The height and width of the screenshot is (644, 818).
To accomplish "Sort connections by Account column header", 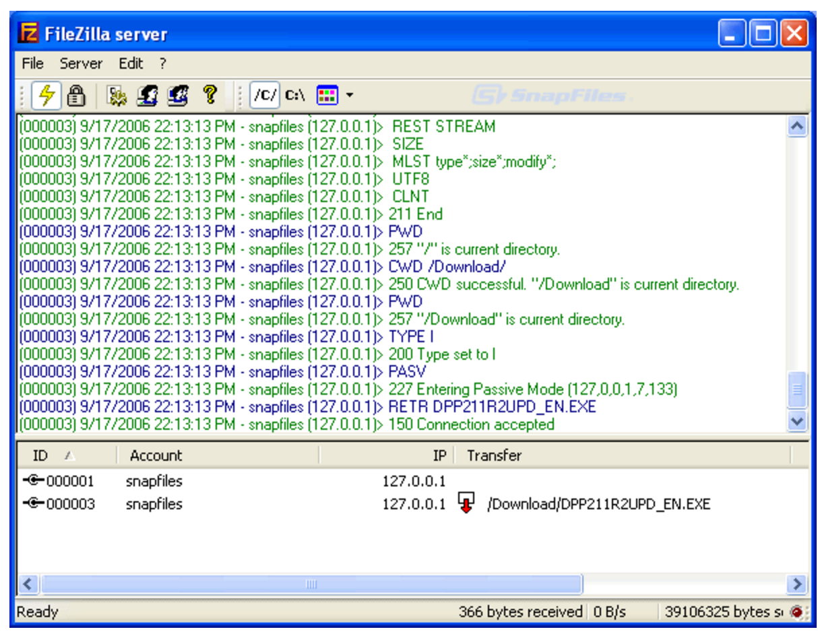I will [x=156, y=455].
